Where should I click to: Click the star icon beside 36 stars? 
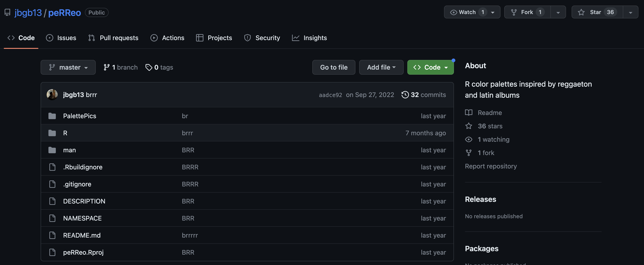[x=469, y=126]
